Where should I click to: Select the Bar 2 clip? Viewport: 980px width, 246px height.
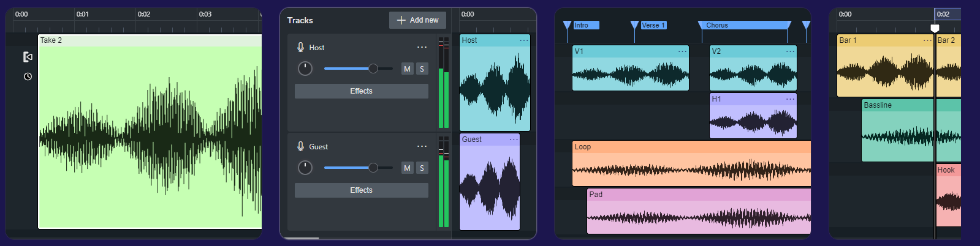(949, 65)
